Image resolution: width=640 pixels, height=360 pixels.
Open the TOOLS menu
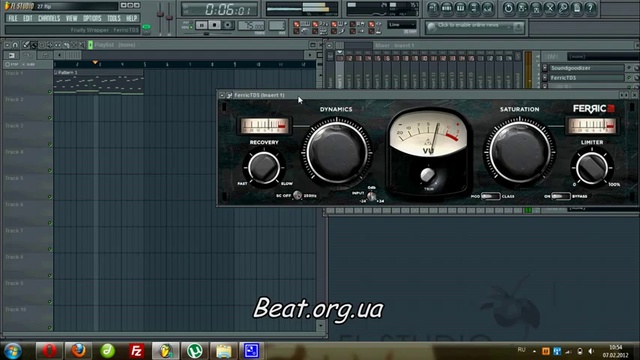[x=114, y=18]
